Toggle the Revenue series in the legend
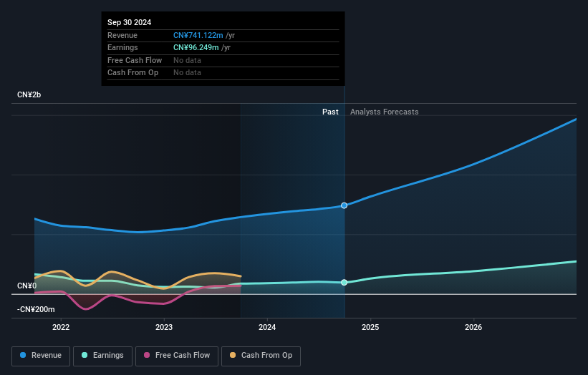 pos(41,356)
